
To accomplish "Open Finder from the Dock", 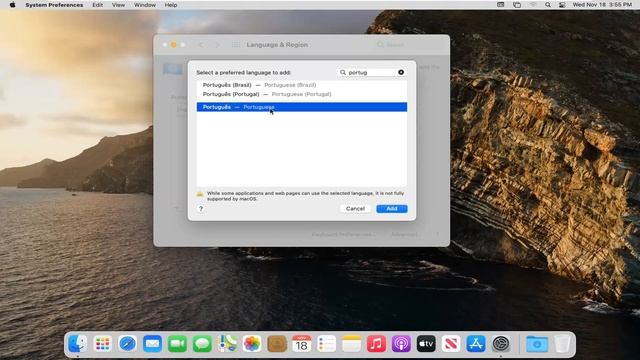I will click(78, 344).
